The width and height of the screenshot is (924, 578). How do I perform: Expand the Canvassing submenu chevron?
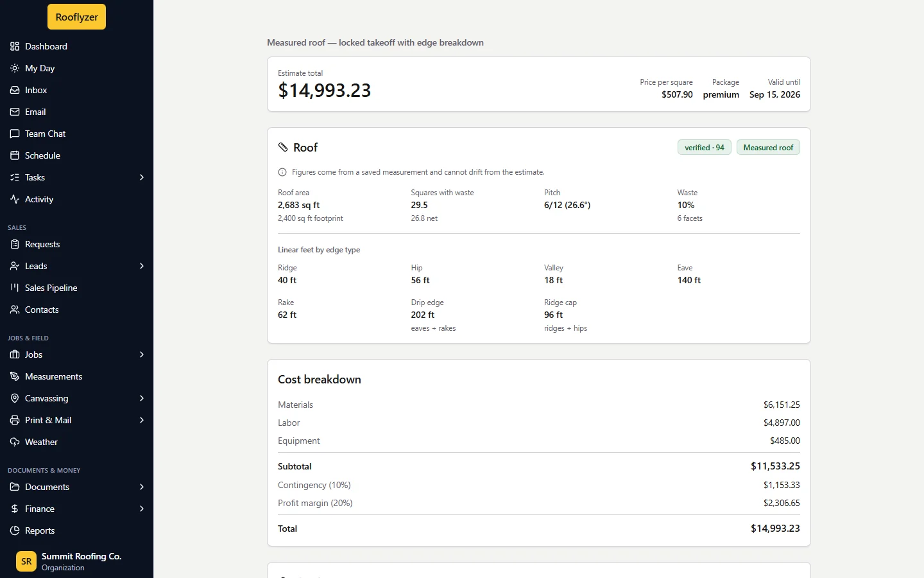pos(142,398)
